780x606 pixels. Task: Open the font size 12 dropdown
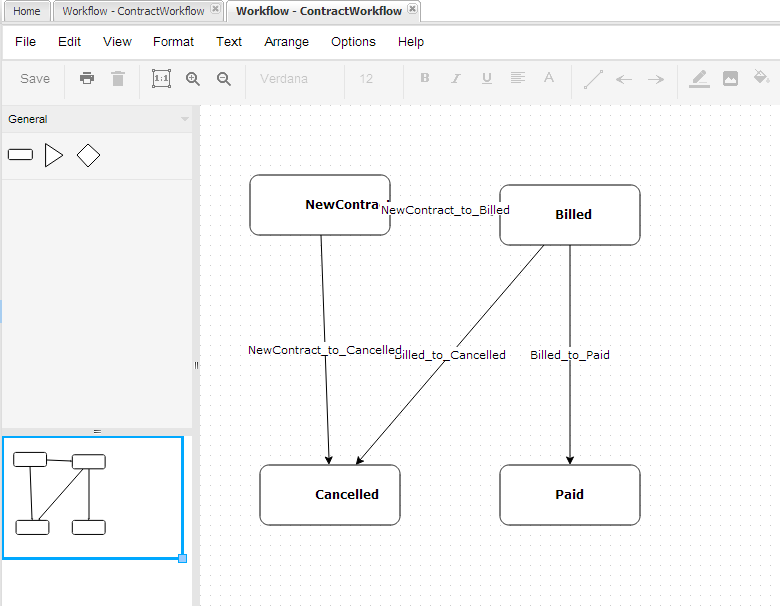pyautogui.click(x=374, y=79)
